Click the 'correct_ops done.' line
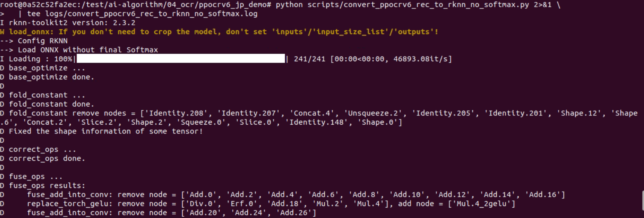Viewport: 644px width, 218px height. tap(42, 158)
